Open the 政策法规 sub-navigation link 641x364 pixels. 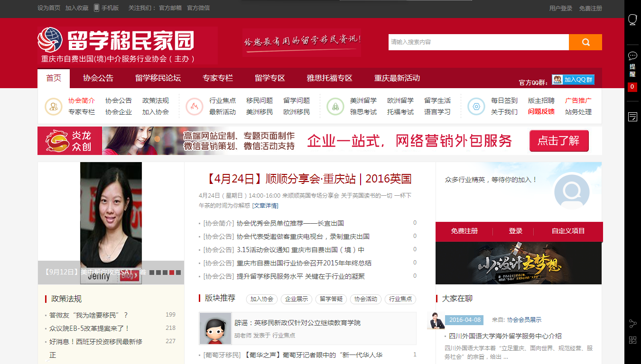156,100
